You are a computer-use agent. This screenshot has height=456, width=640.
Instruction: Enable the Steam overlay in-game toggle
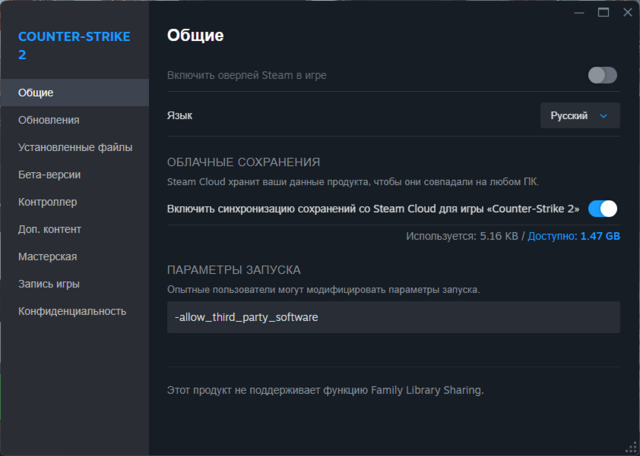[x=602, y=75]
